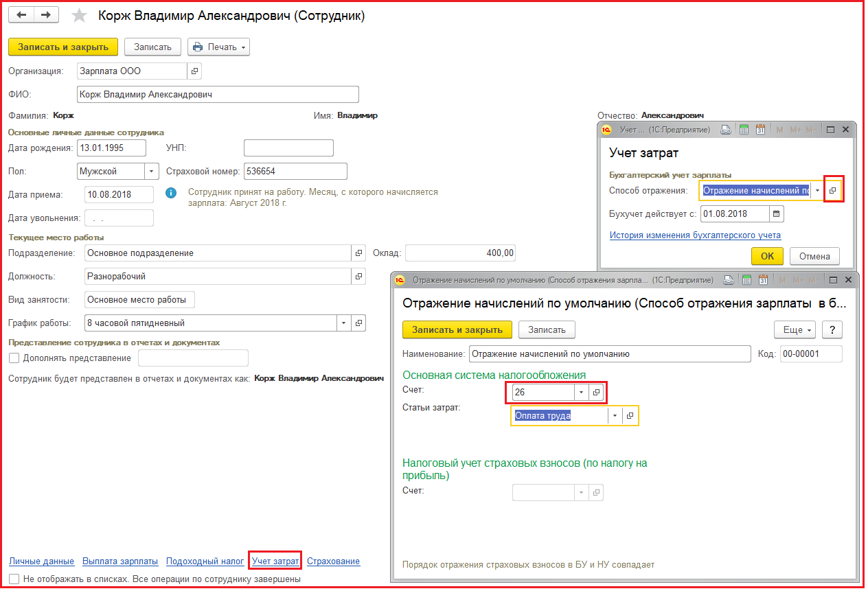Open account 26 record icon
The width and height of the screenshot is (868, 591).
point(596,393)
